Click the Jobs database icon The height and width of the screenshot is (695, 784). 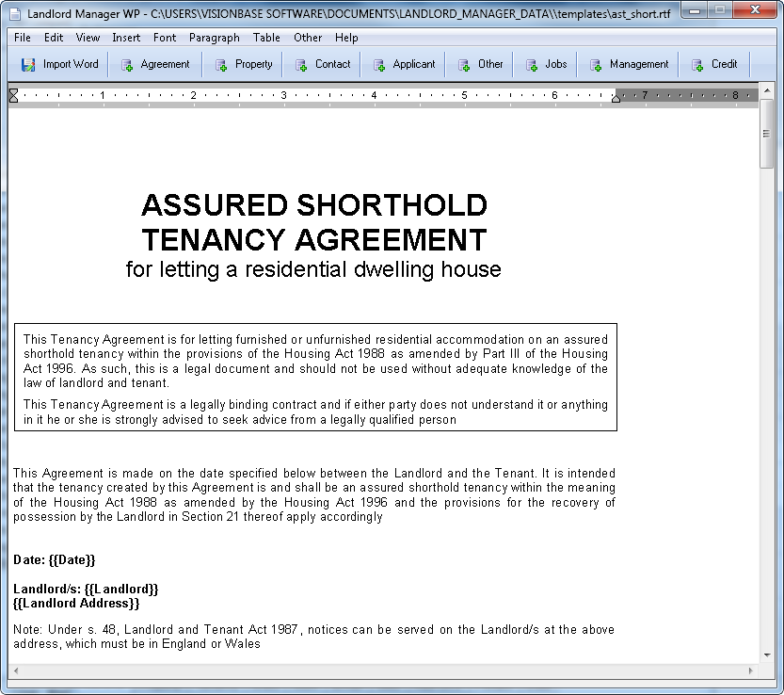(x=531, y=65)
